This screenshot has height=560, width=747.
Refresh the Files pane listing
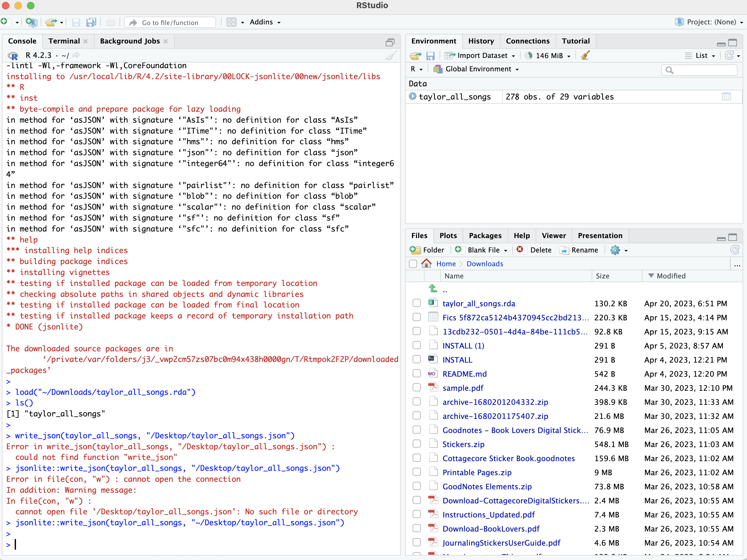[x=735, y=250]
